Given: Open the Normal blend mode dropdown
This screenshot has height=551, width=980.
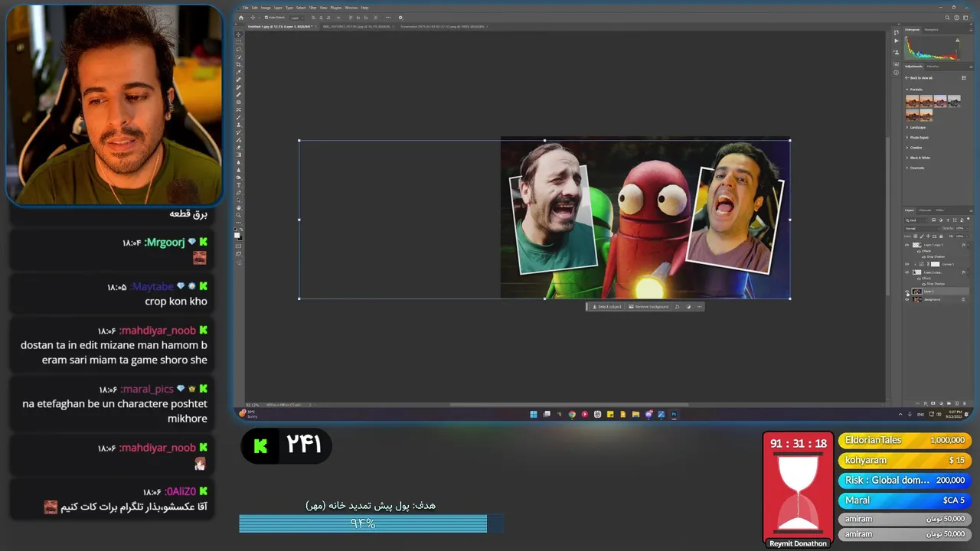Looking at the screenshot, I should click(923, 229).
